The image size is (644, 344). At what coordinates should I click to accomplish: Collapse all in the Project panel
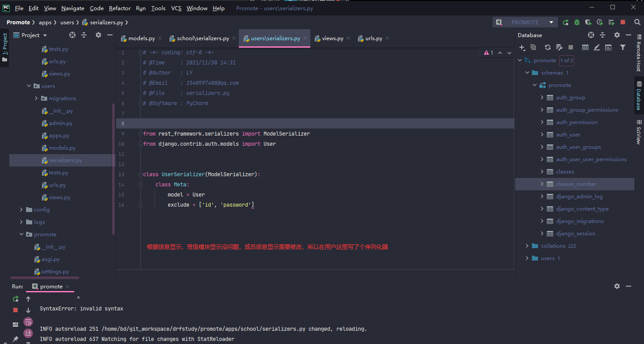pos(84,35)
